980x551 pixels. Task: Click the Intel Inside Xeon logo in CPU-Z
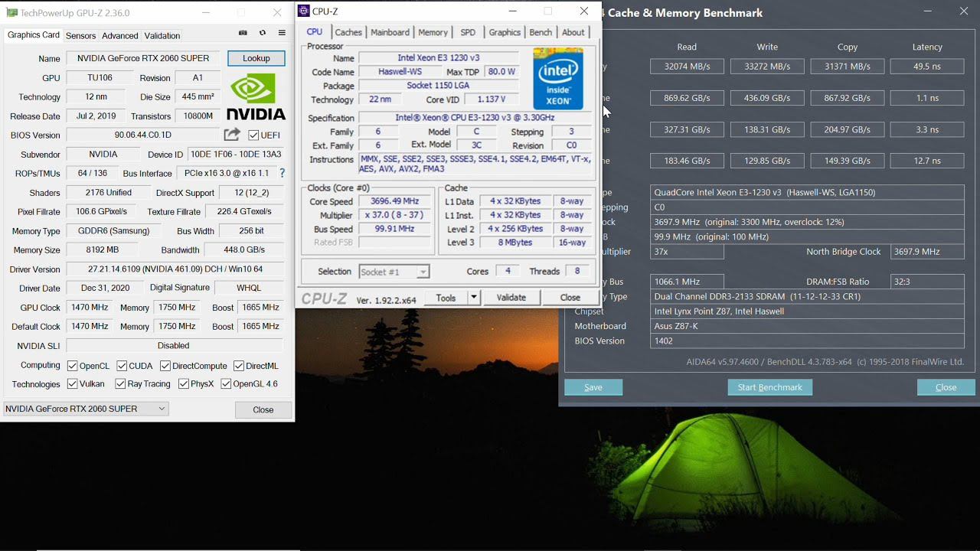click(x=558, y=79)
